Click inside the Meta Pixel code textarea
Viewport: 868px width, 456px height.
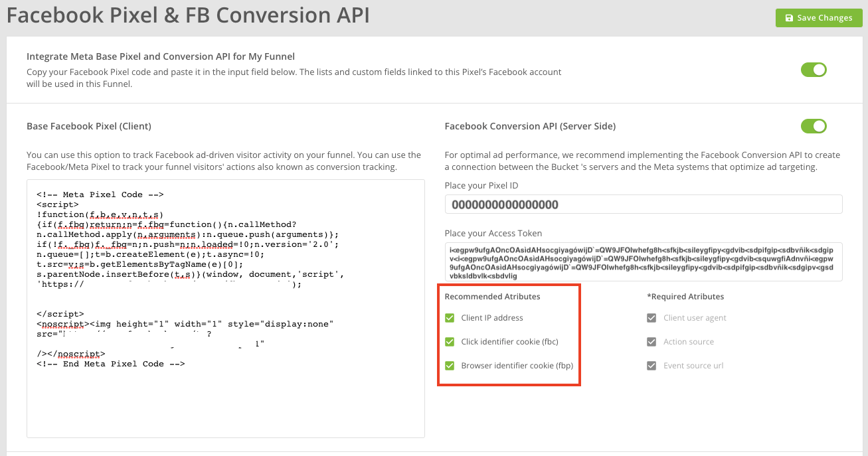pos(226,309)
